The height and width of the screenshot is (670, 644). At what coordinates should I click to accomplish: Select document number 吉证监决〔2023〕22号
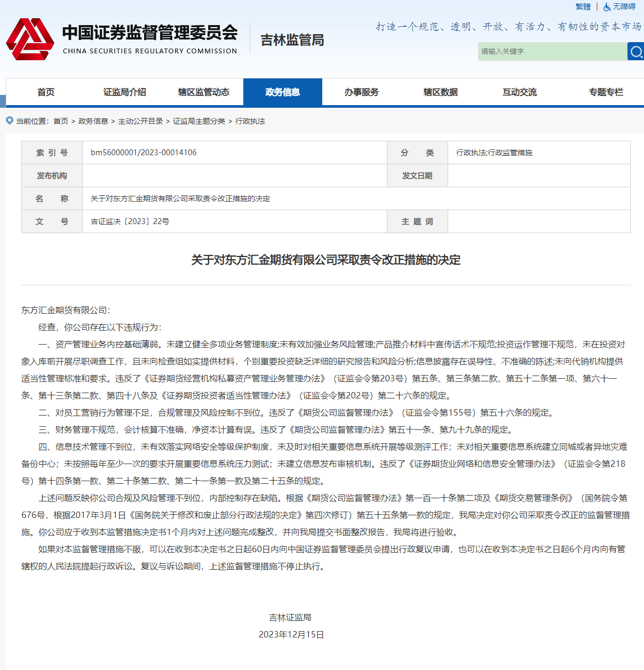click(130, 221)
